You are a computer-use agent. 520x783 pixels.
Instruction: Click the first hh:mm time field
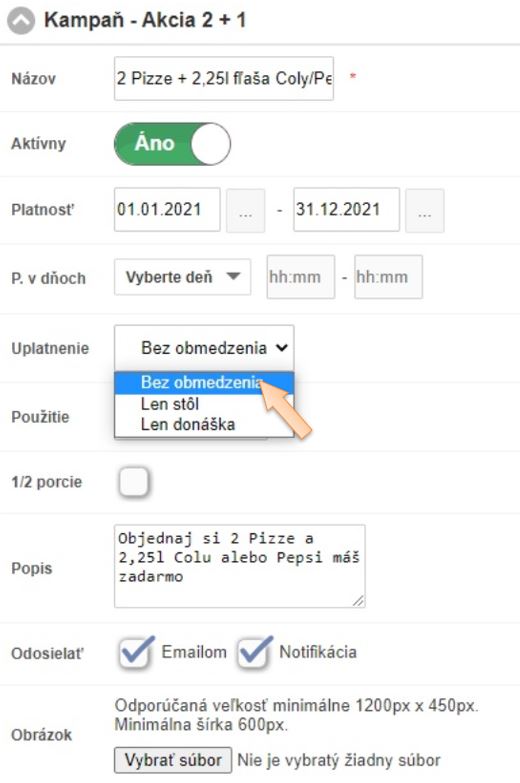tap(301, 277)
